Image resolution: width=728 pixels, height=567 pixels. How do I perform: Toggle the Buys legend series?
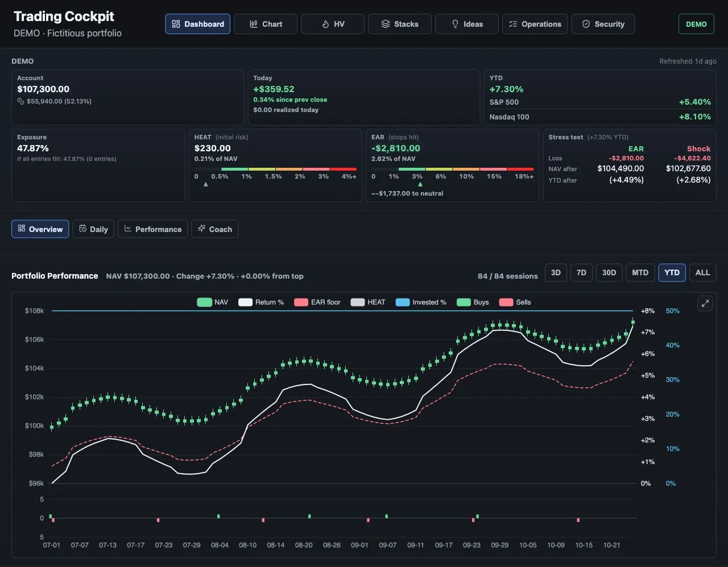pos(473,302)
